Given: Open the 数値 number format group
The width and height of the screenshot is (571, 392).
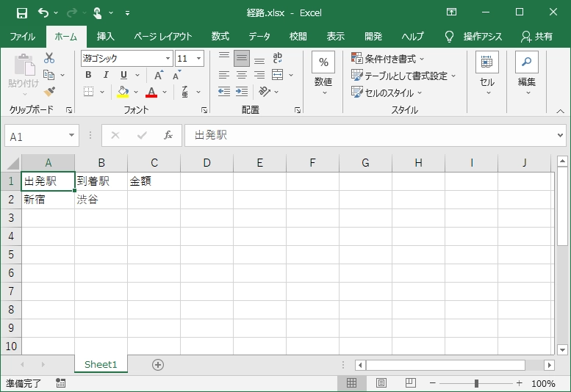Looking at the screenshot, I should click(323, 75).
